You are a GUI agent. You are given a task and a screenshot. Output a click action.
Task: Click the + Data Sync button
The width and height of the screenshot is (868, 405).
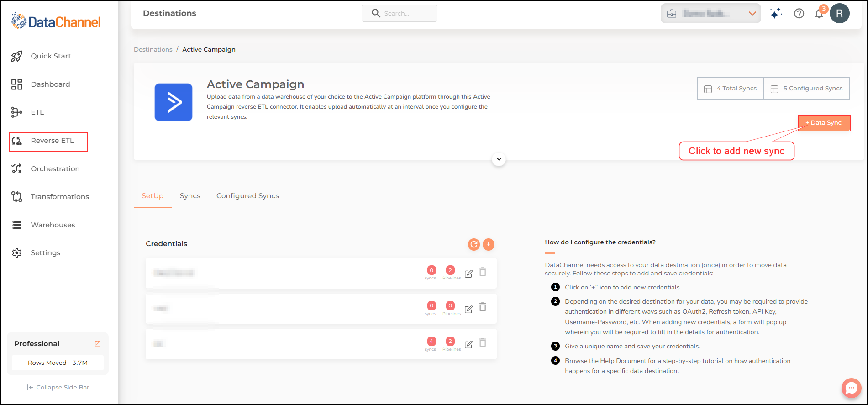pyautogui.click(x=824, y=123)
